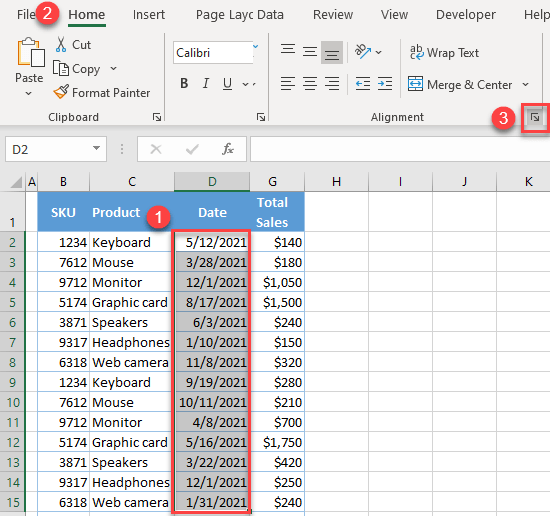Screen dimensions: 550x516
Task: Select column D header
Action: [x=212, y=182]
